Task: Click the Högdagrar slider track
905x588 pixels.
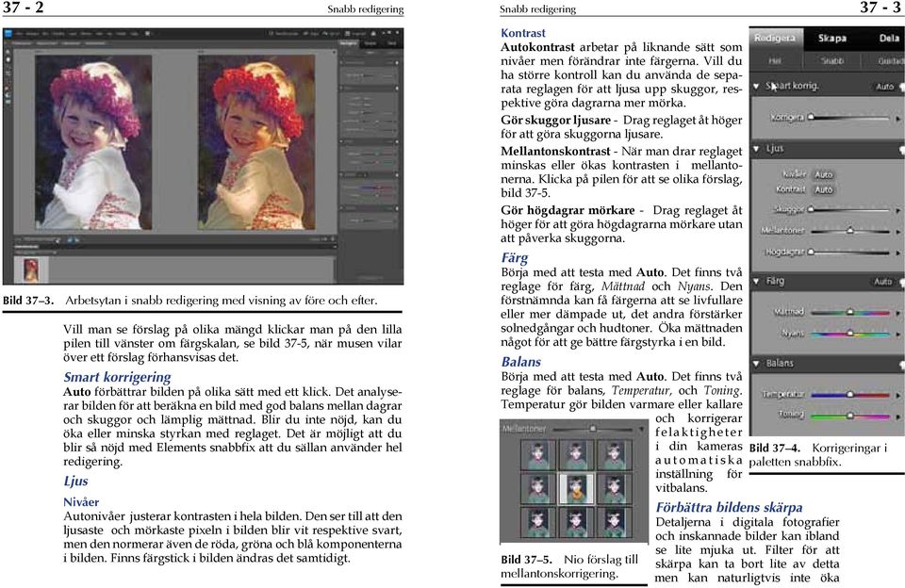Action: (x=849, y=253)
